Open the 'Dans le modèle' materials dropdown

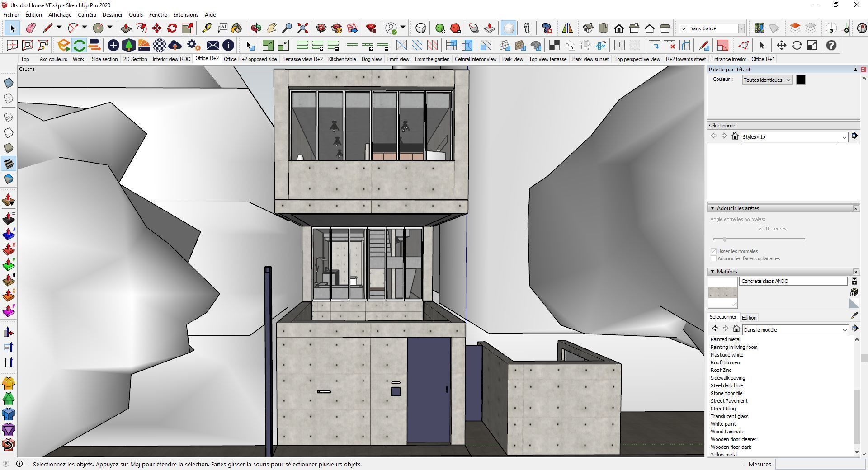pos(795,330)
